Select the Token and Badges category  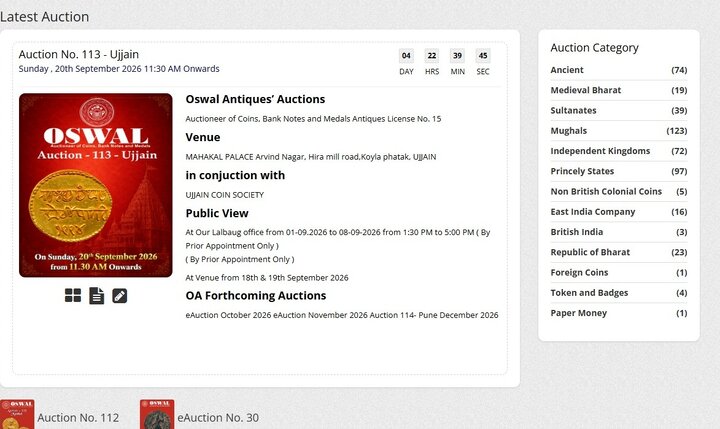point(589,293)
